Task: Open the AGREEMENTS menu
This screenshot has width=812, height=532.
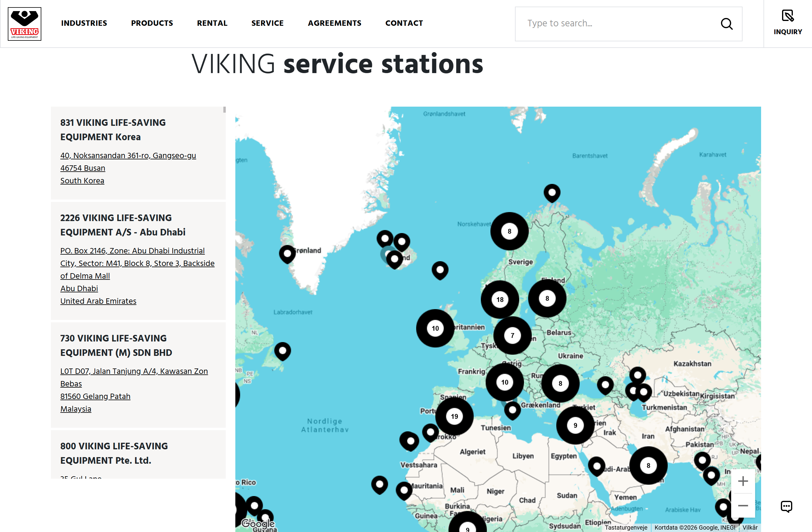Action: click(x=334, y=23)
